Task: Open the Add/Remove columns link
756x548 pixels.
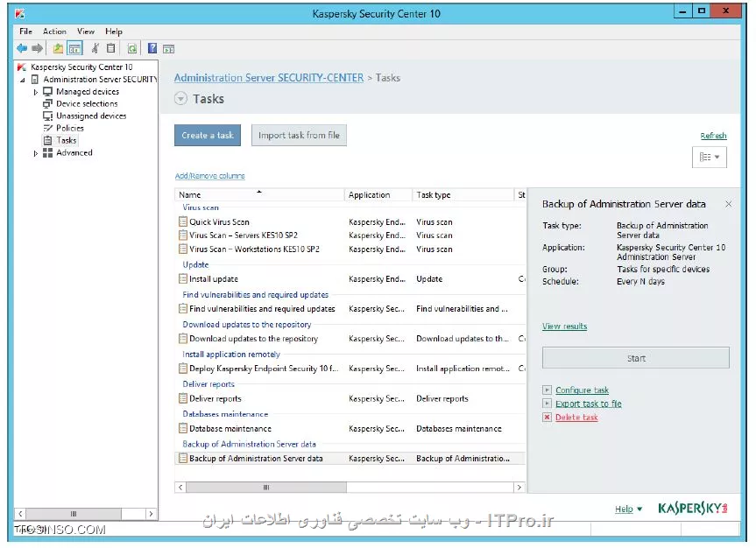Action: [x=209, y=175]
